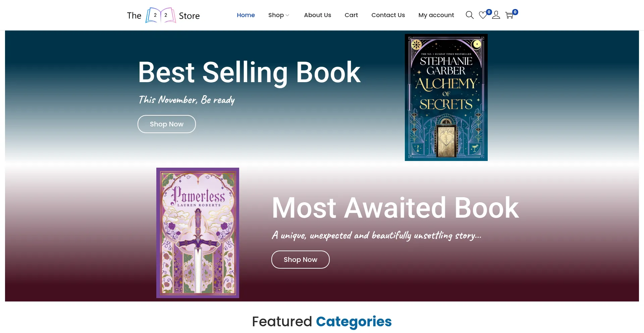The width and height of the screenshot is (644, 333).
Task: Expand the Shop dropdown menu
Action: [x=278, y=15]
